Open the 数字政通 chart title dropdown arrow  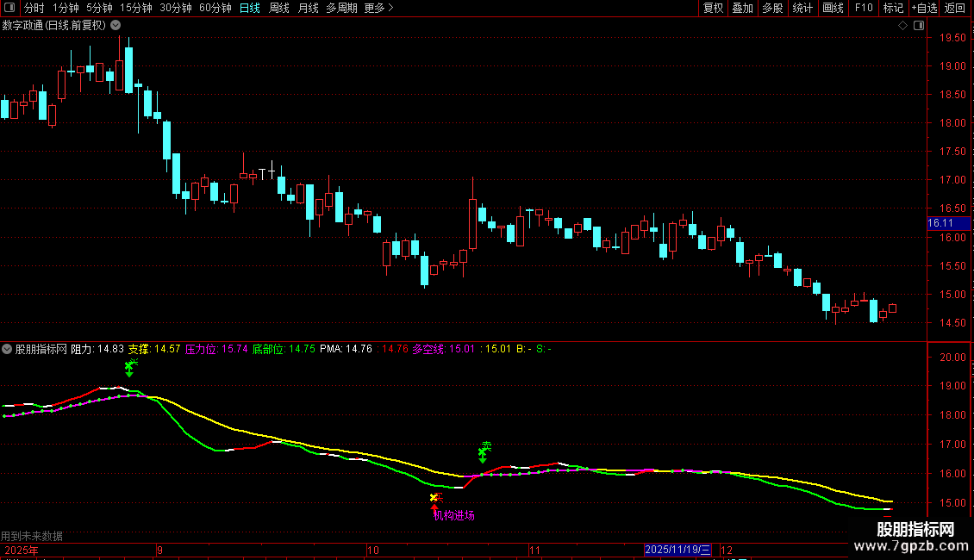point(116,26)
